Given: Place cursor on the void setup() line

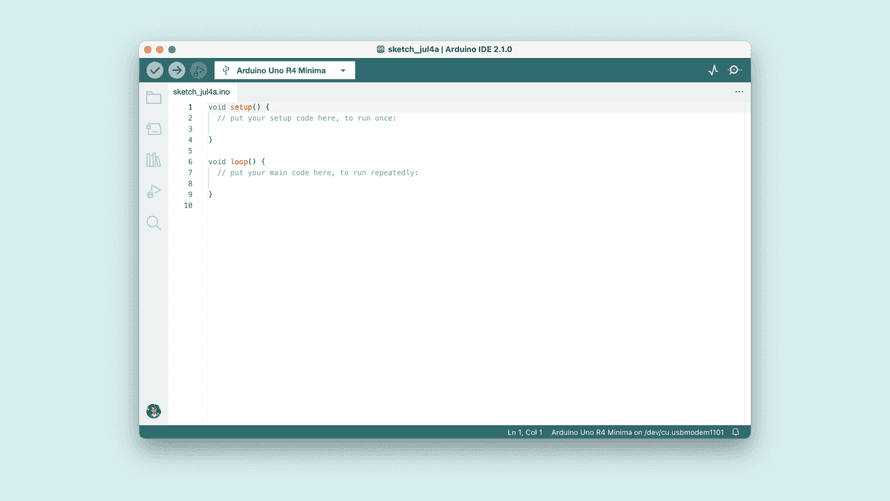Looking at the screenshot, I should 239,107.
